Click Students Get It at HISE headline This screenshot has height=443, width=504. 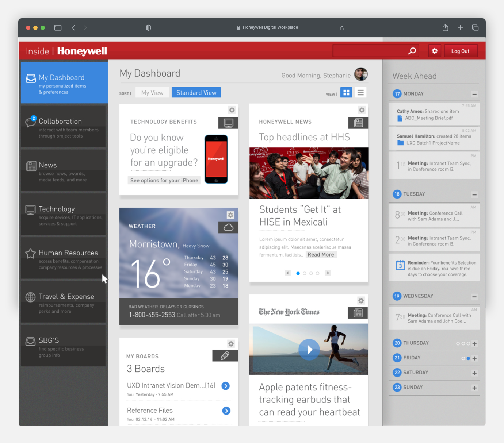click(300, 216)
